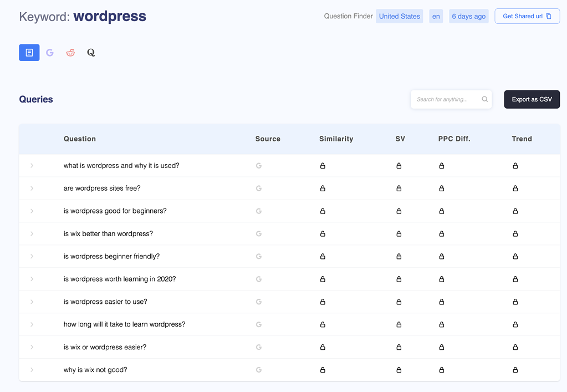Focus the Search for anything field
The height and width of the screenshot is (392, 567).
(x=451, y=99)
